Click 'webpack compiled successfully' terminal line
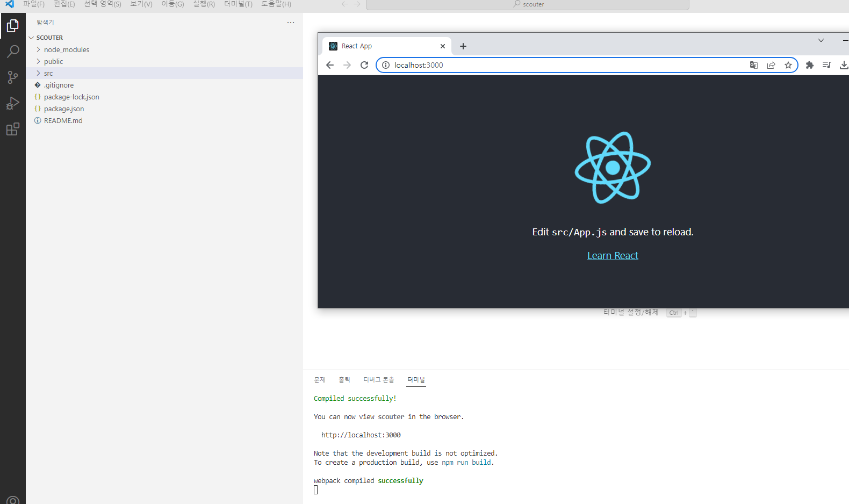 (369, 481)
